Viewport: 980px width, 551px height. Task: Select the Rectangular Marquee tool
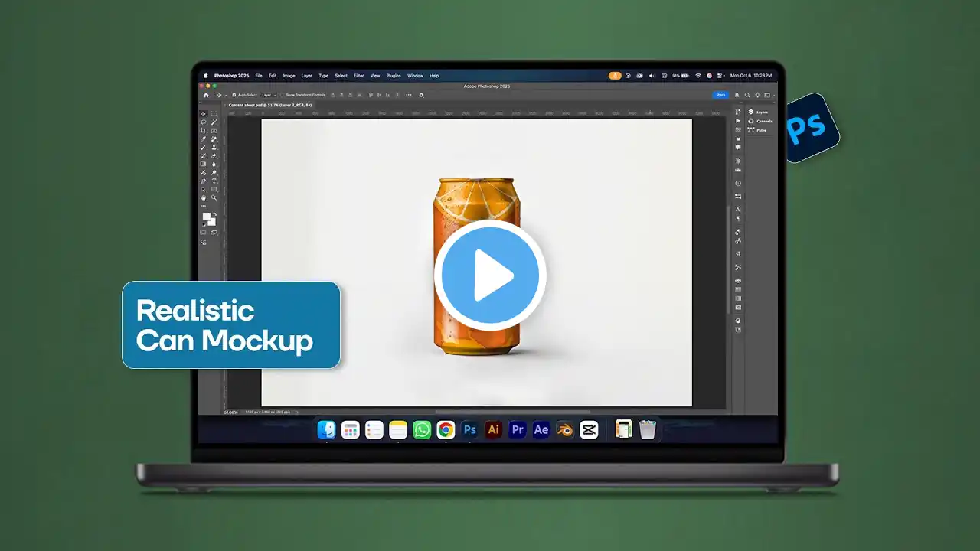pyautogui.click(x=214, y=113)
